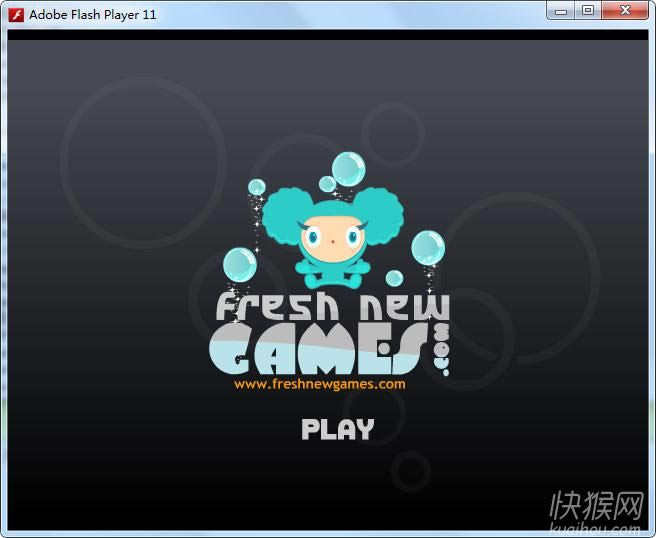
Task: Minimize the Flash Player window
Action: coord(563,11)
